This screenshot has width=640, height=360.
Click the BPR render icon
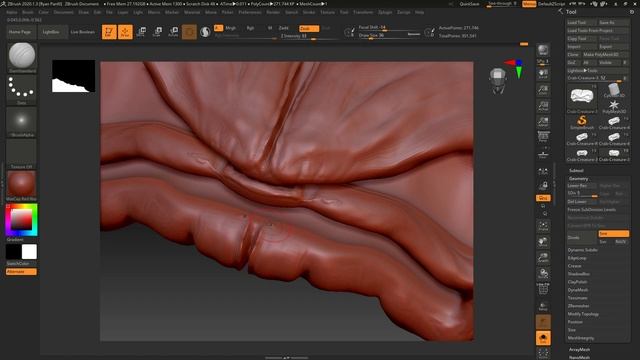[x=543, y=51]
